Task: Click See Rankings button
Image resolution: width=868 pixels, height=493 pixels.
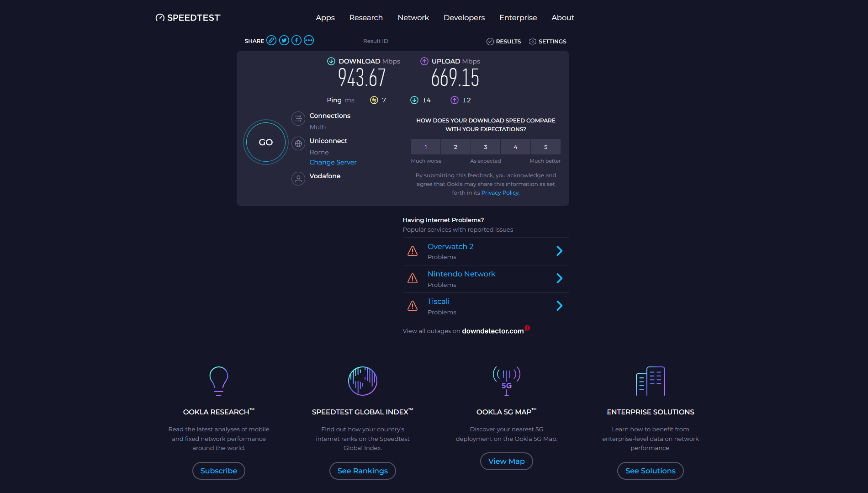Action: [x=363, y=471]
